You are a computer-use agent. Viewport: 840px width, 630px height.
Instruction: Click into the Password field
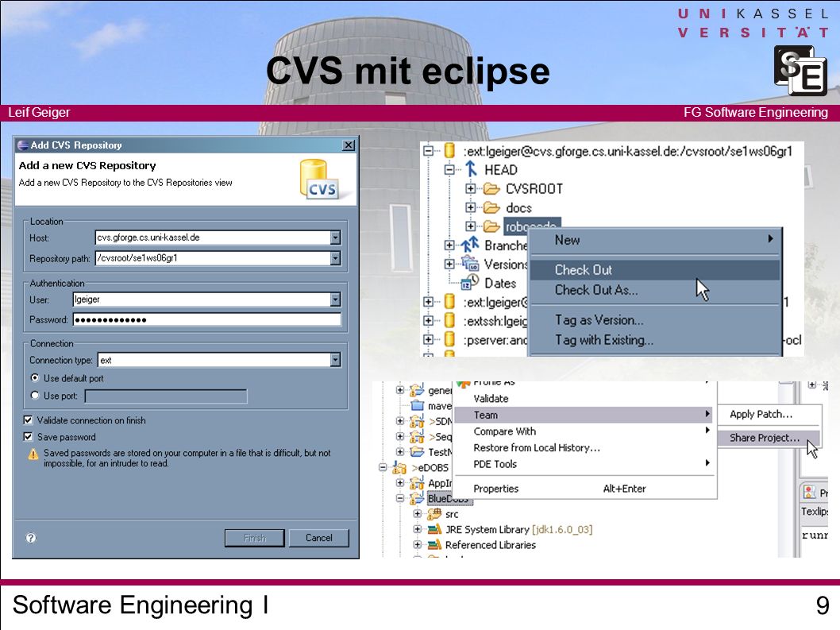pos(206,320)
